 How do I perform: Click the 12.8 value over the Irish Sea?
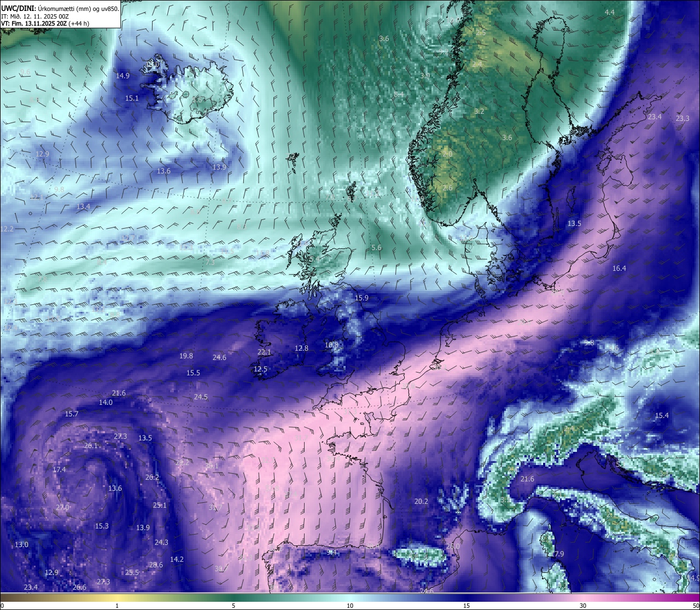tap(301, 348)
